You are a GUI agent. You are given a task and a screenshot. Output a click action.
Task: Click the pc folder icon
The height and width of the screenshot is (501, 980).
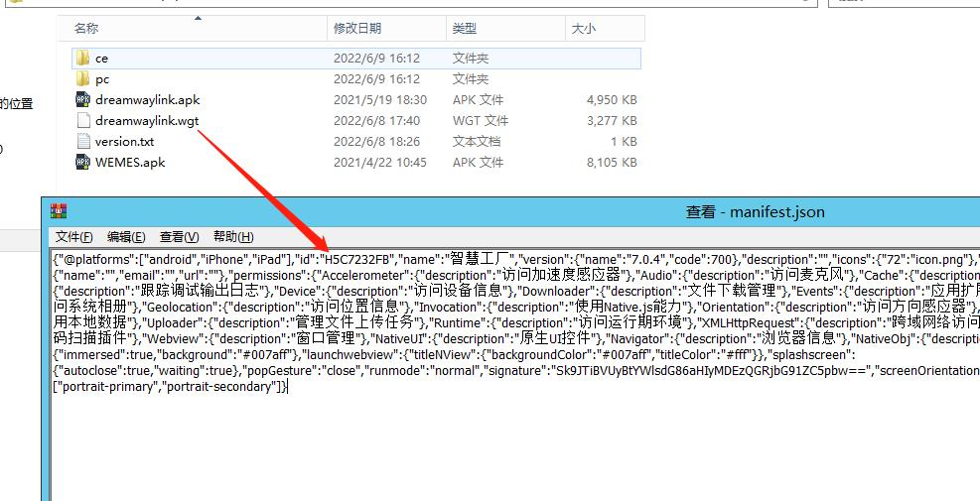point(83,79)
